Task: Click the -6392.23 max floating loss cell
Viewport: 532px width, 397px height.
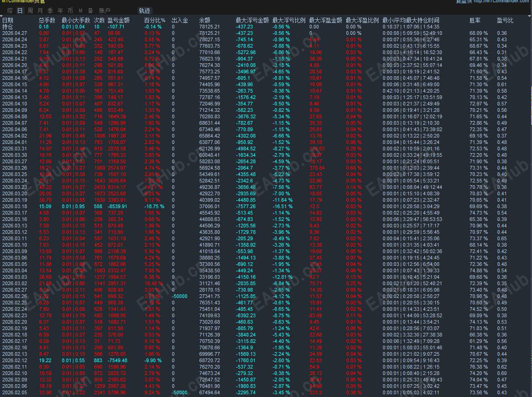Action: point(246,315)
